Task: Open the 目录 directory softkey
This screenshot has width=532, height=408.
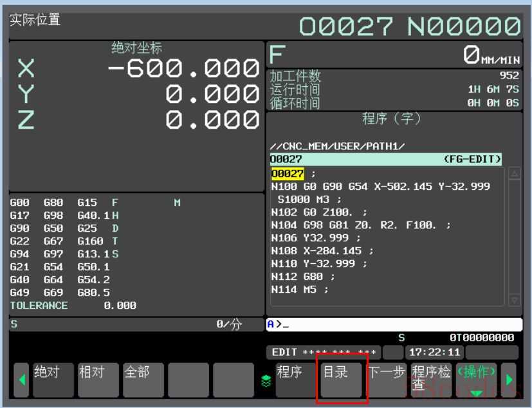Action: tap(341, 380)
